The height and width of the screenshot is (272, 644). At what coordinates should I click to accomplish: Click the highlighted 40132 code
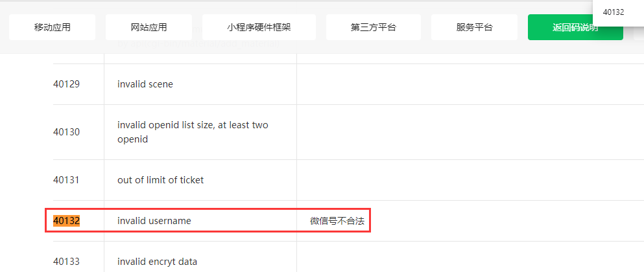[x=66, y=221]
